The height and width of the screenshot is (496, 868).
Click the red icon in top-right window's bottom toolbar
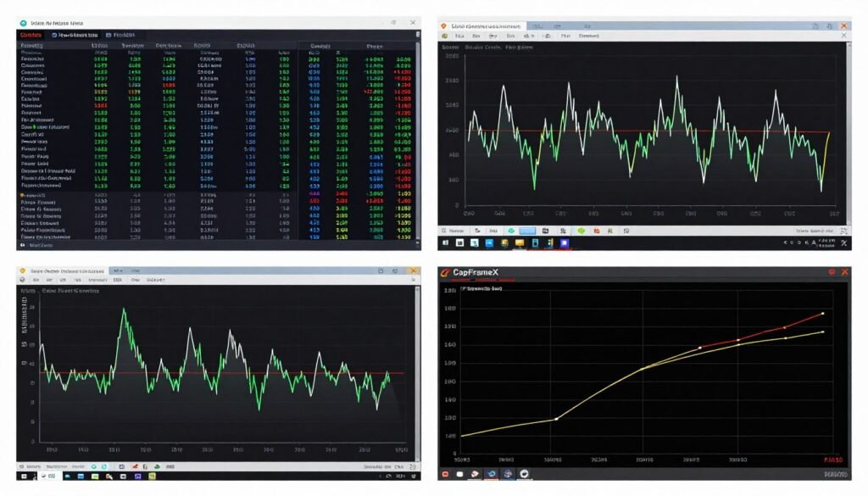coord(596,231)
